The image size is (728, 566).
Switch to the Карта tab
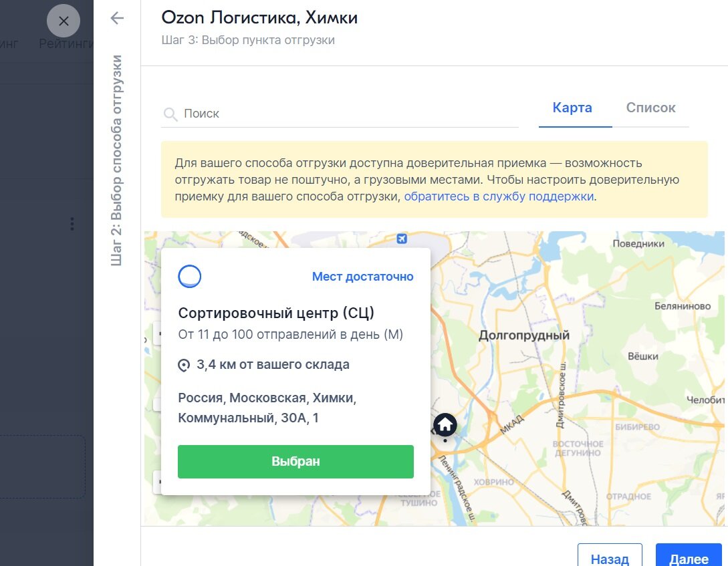(572, 108)
